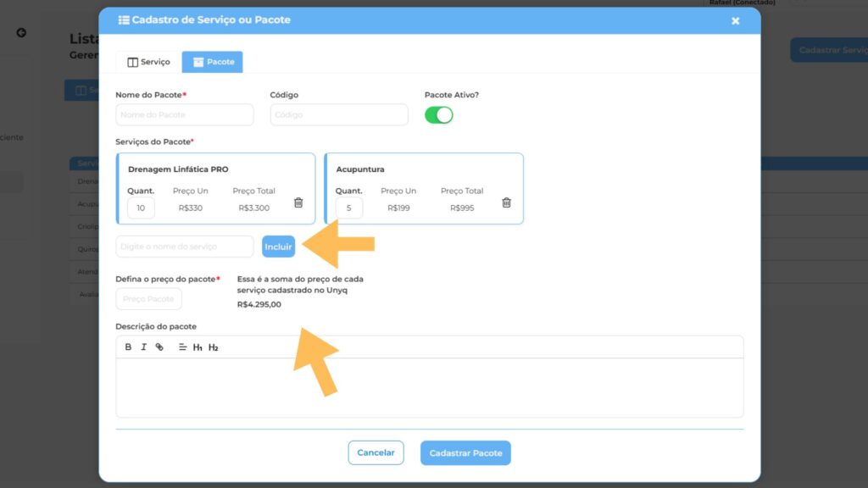
Task: Click Cancelar to discard the package
Action: click(376, 452)
